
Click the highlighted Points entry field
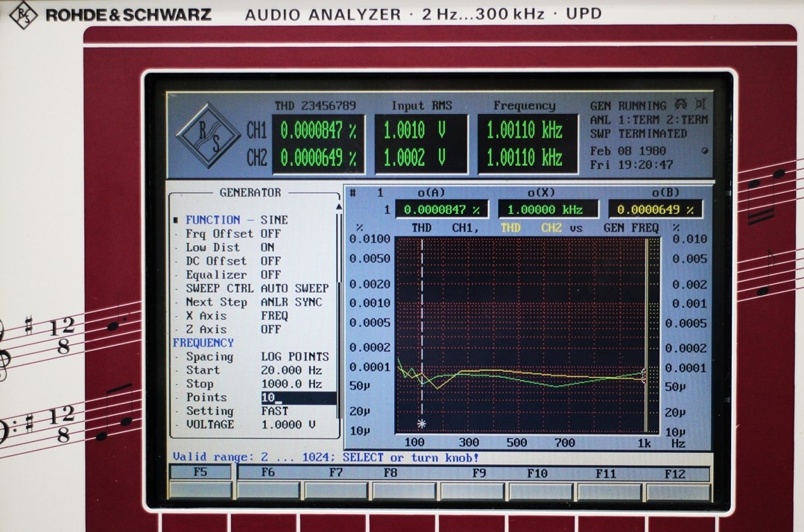click(298, 398)
